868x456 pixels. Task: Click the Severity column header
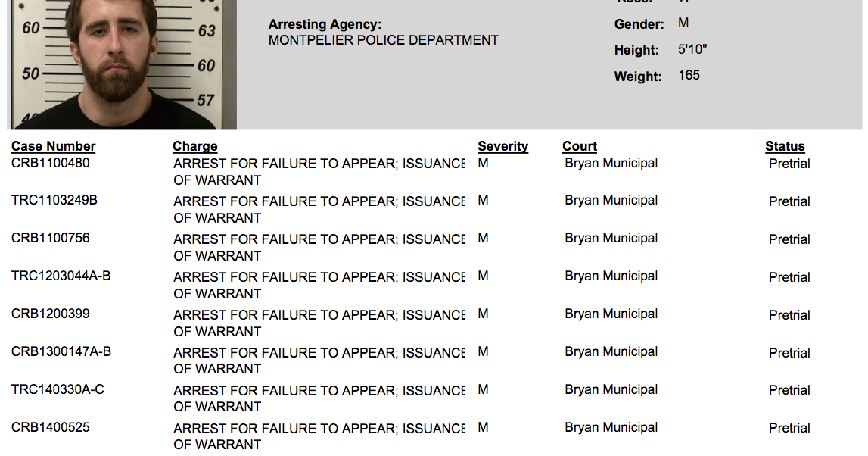[502, 146]
